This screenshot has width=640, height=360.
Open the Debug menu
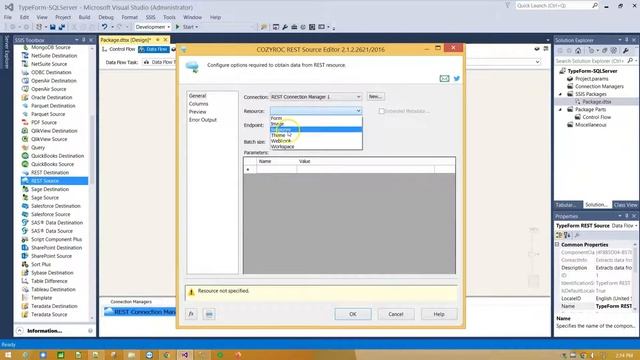tap(106, 17)
